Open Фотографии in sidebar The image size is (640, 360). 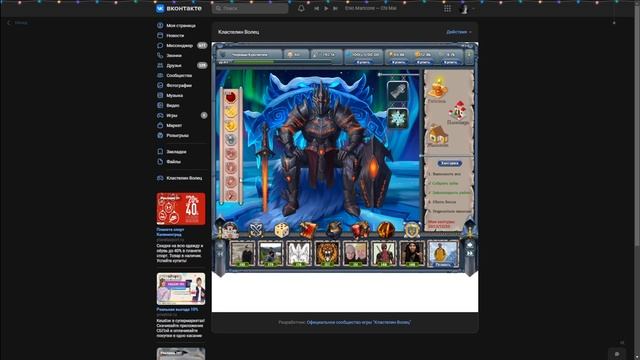176,85
